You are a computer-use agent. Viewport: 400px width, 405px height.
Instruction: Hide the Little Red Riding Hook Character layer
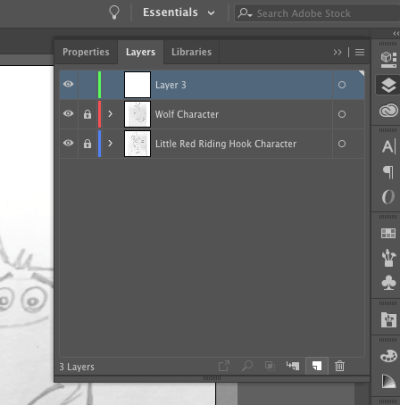click(68, 143)
